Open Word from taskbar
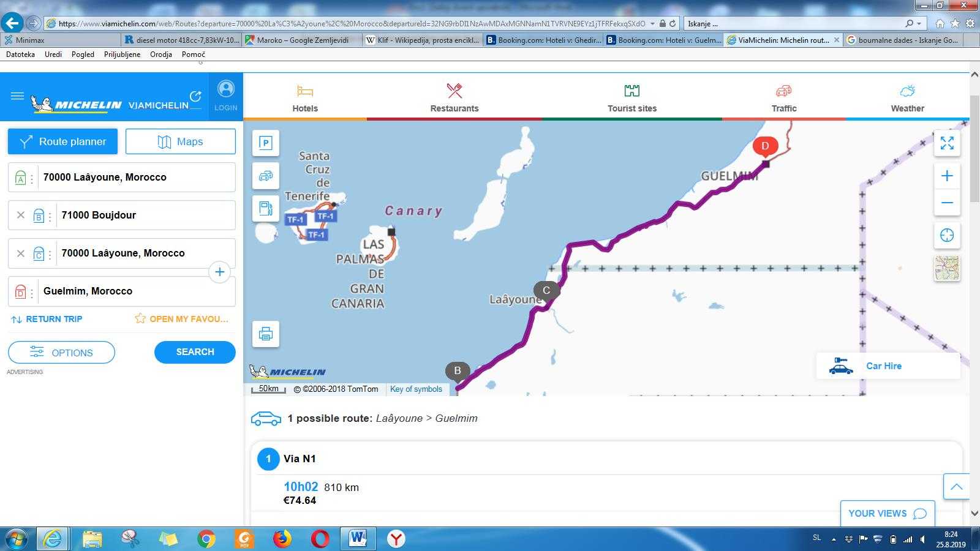980x551 pixels. click(x=358, y=539)
